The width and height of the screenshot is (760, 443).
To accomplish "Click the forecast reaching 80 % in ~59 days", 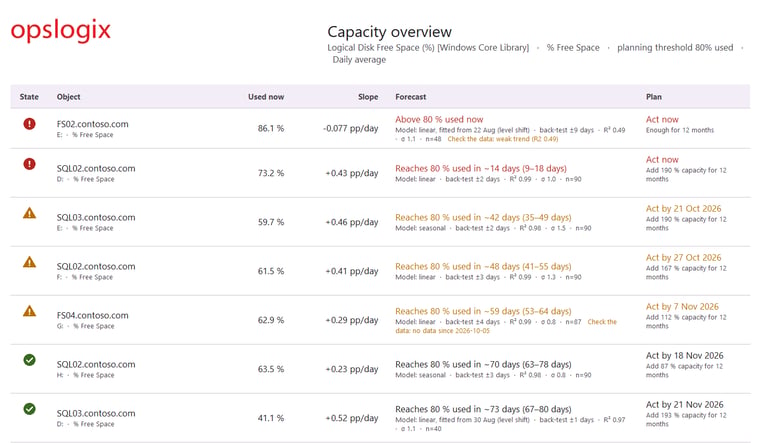I will click(x=483, y=311).
